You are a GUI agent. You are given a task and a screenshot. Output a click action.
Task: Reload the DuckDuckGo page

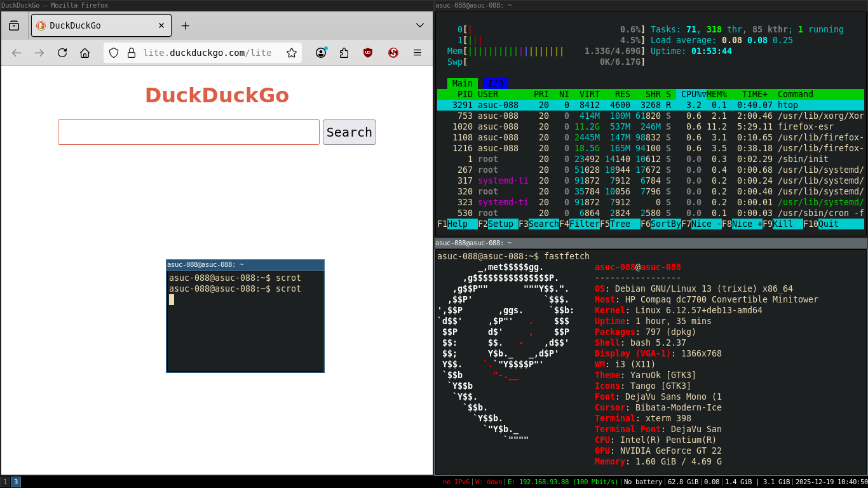coord(62,53)
